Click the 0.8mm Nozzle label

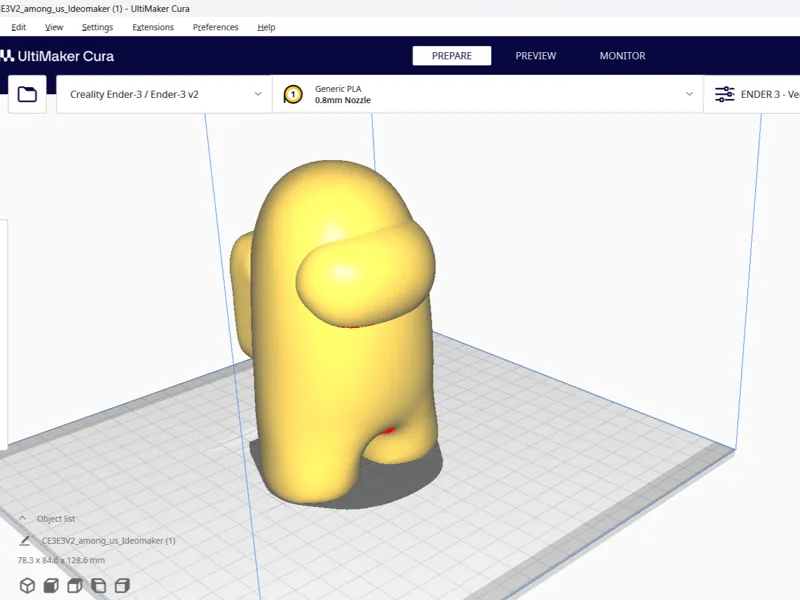click(x=342, y=100)
